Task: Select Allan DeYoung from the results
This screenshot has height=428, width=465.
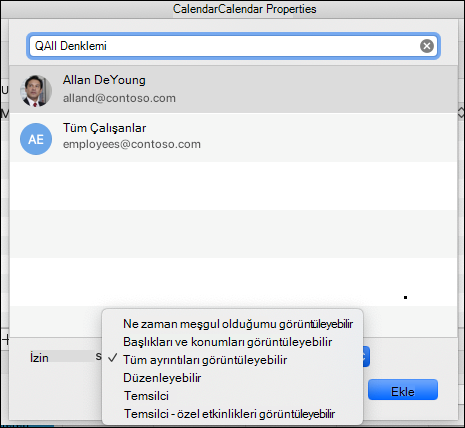Action: [x=233, y=89]
